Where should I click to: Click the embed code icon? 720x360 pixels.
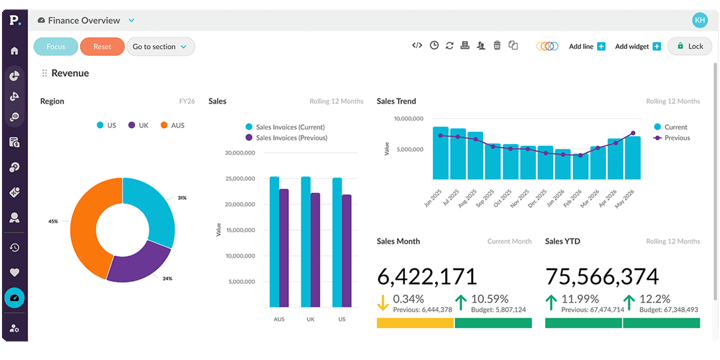[x=417, y=45]
